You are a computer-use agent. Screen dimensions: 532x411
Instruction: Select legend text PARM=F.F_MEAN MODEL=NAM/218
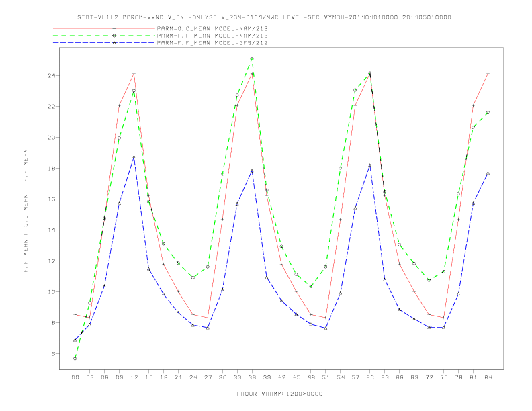[212, 36]
